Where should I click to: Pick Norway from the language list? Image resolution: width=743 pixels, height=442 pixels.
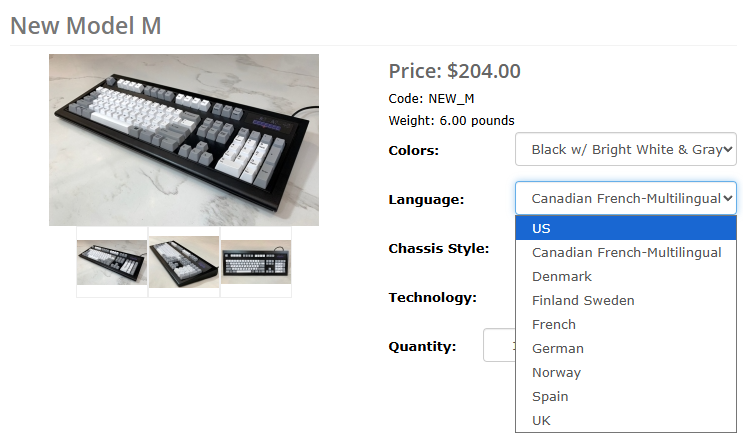[x=625, y=372]
